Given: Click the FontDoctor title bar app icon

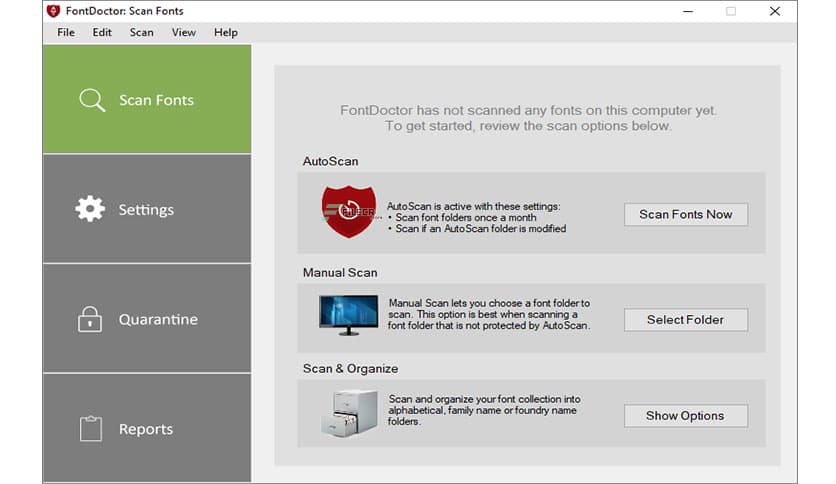Looking at the screenshot, I should point(53,11).
